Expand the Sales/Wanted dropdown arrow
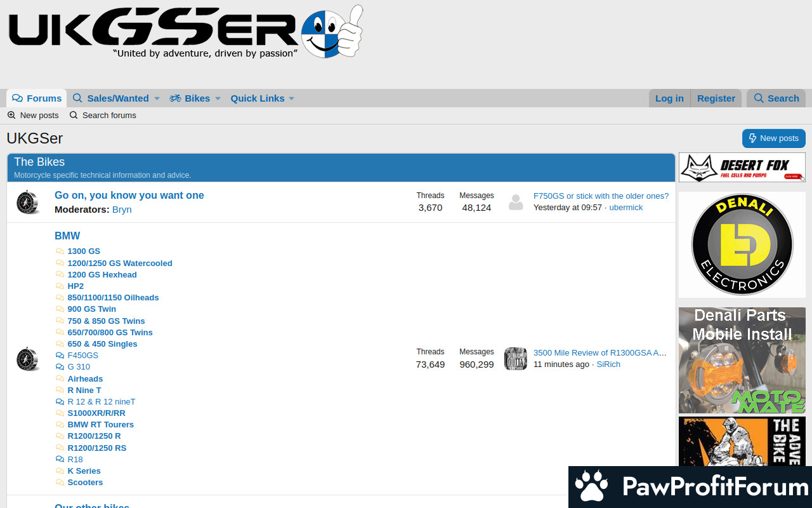This screenshot has height=508, width=812. (x=157, y=98)
